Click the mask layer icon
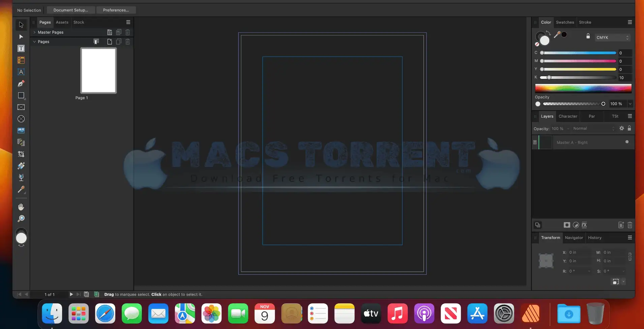Image resolution: width=644 pixels, height=329 pixels. [x=567, y=225]
